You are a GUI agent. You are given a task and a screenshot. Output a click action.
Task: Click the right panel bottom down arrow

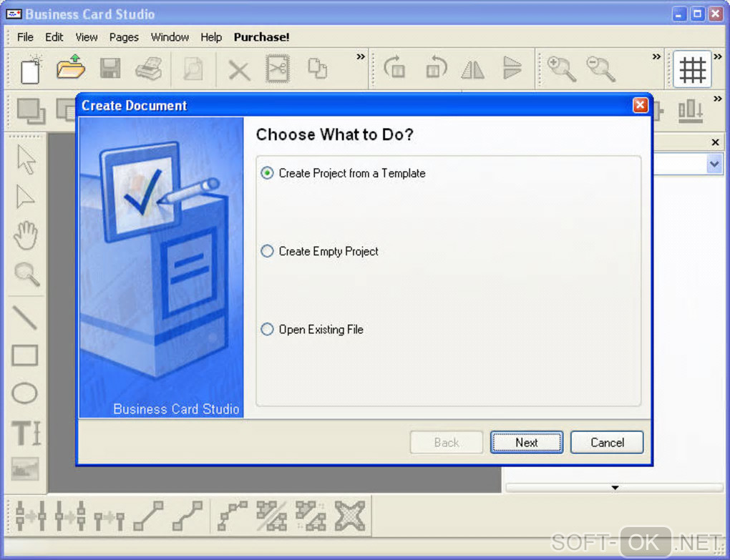(x=615, y=488)
